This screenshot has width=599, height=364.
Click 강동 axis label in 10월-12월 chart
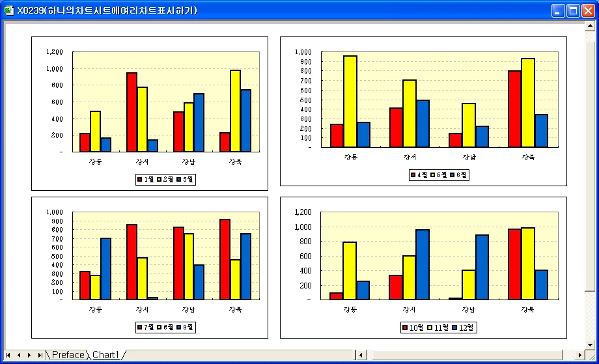click(x=350, y=309)
